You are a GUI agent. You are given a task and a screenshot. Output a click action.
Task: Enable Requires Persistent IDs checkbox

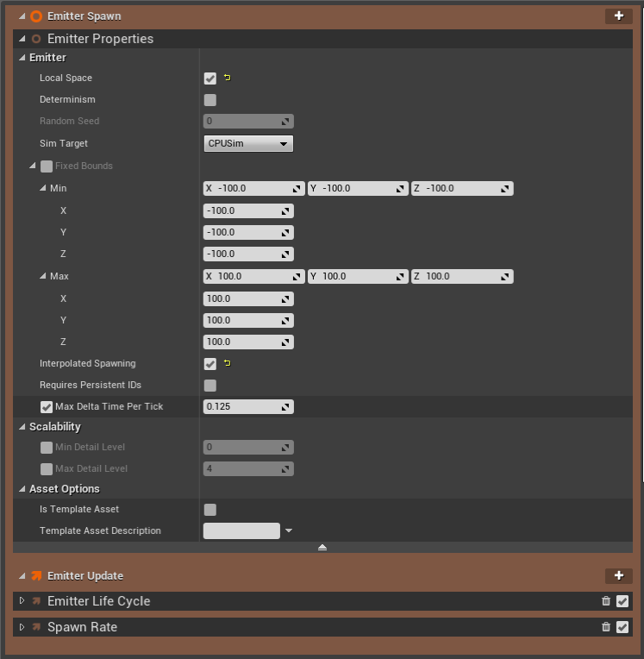pyautogui.click(x=210, y=386)
